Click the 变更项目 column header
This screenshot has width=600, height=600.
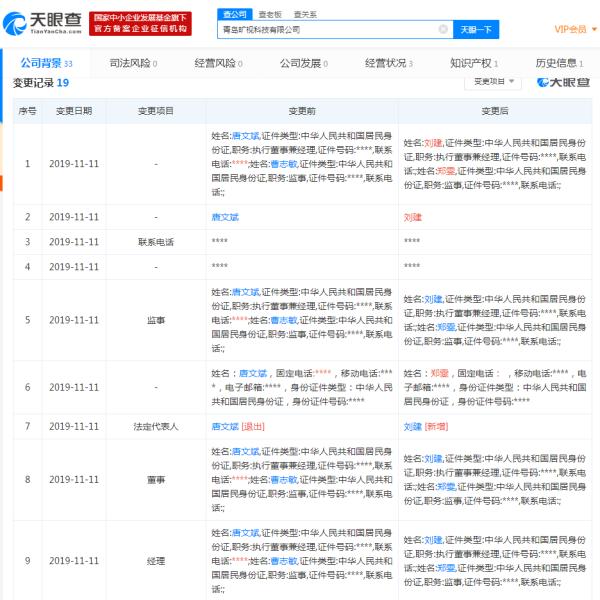pos(156,111)
